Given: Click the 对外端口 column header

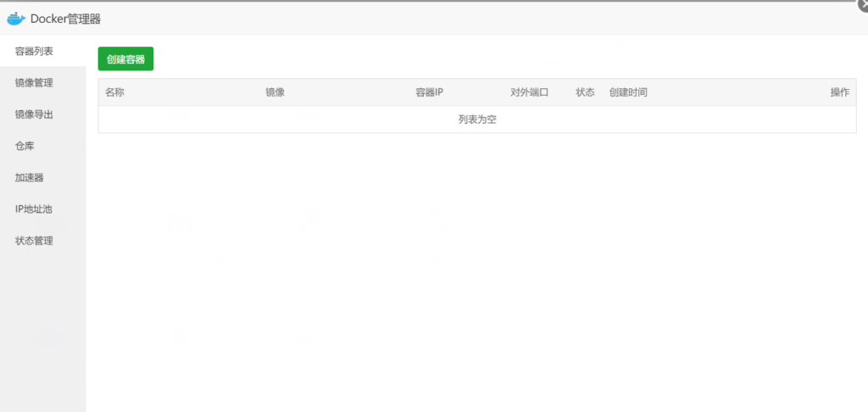Looking at the screenshot, I should [529, 92].
